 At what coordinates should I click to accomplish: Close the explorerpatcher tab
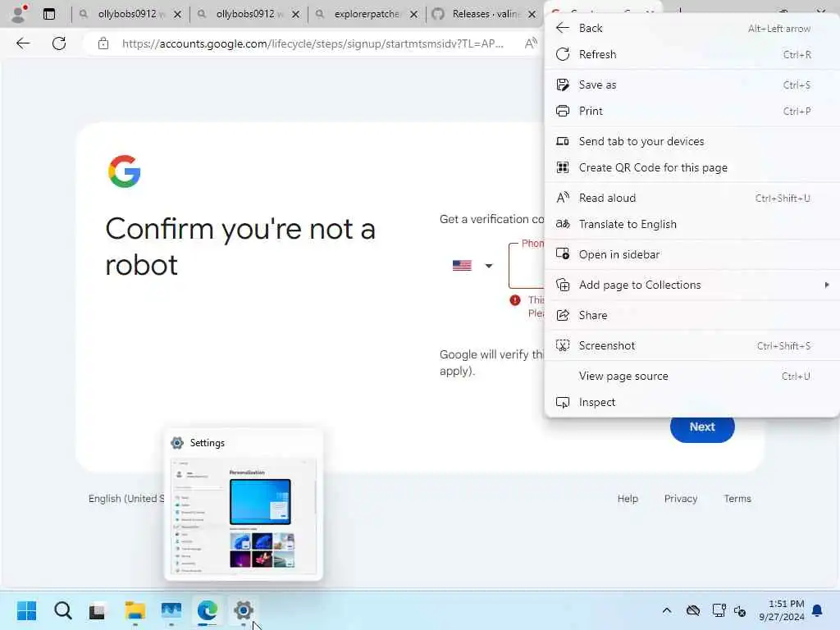click(413, 15)
